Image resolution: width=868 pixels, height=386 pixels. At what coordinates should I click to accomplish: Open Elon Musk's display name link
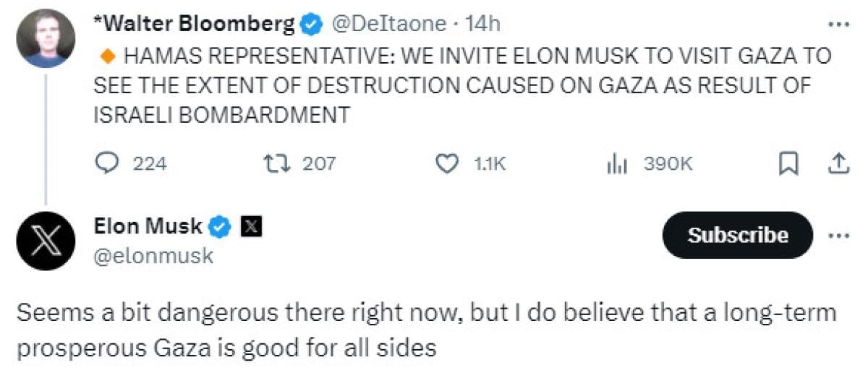pos(148,227)
